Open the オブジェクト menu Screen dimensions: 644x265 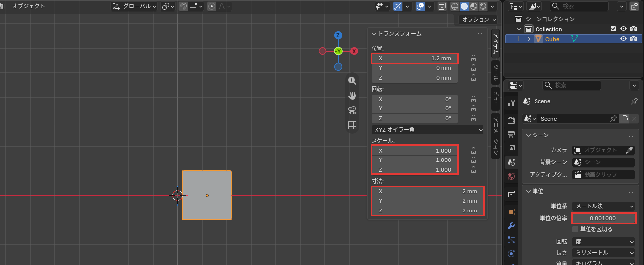click(x=29, y=6)
